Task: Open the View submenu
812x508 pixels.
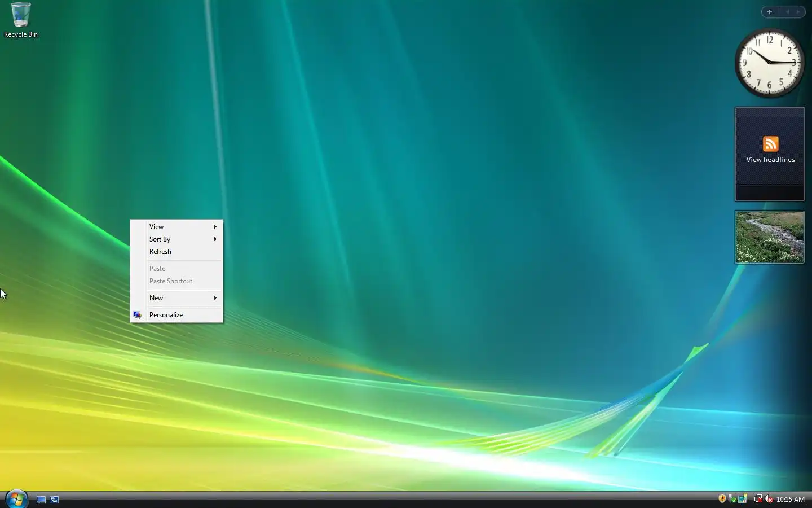Action: [x=176, y=227]
